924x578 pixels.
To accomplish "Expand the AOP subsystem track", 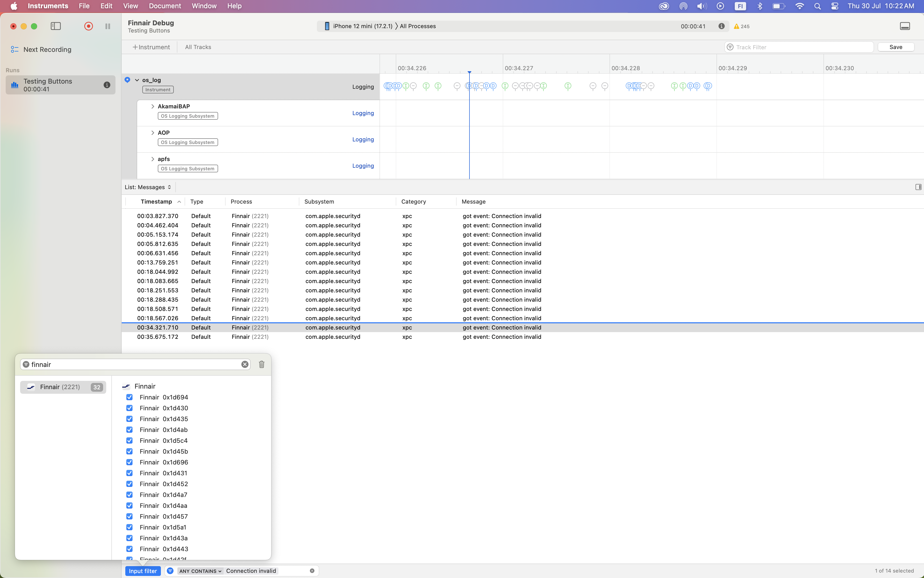I will click(153, 133).
